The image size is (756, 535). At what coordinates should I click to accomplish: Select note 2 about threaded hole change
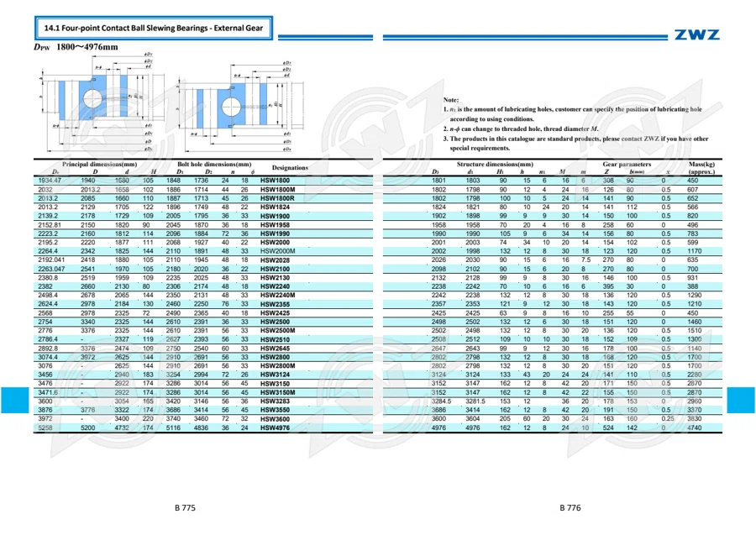pyautogui.click(x=521, y=129)
